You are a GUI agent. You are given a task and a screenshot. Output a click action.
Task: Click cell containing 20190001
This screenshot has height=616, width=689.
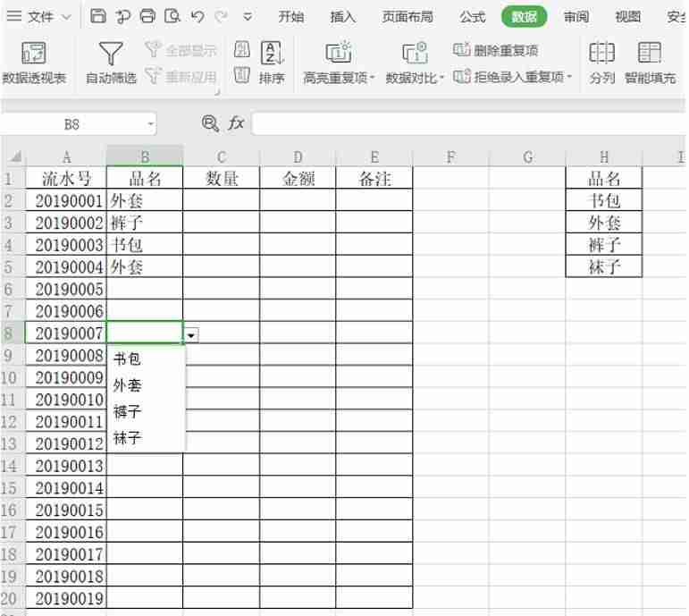point(66,201)
